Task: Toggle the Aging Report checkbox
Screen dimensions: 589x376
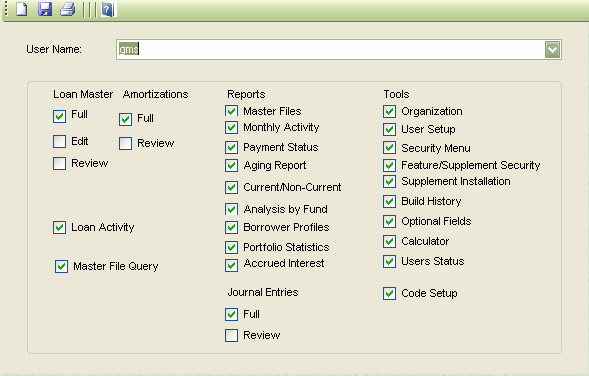Action: coord(231,165)
